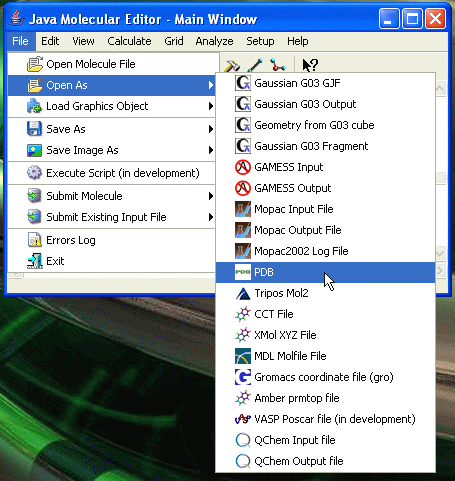The width and height of the screenshot is (455, 481).
Task: Click the GAMESS Output red circle icon
Action: tap(243, 188)
